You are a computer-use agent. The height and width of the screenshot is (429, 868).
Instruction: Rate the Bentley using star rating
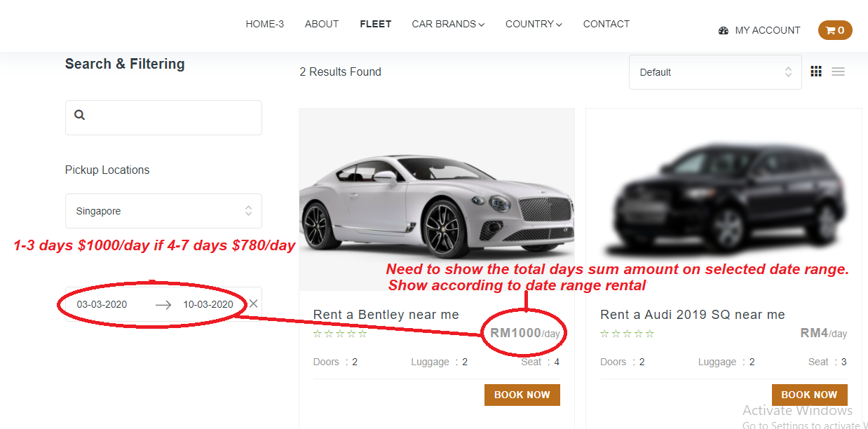(x=340, y=334)
